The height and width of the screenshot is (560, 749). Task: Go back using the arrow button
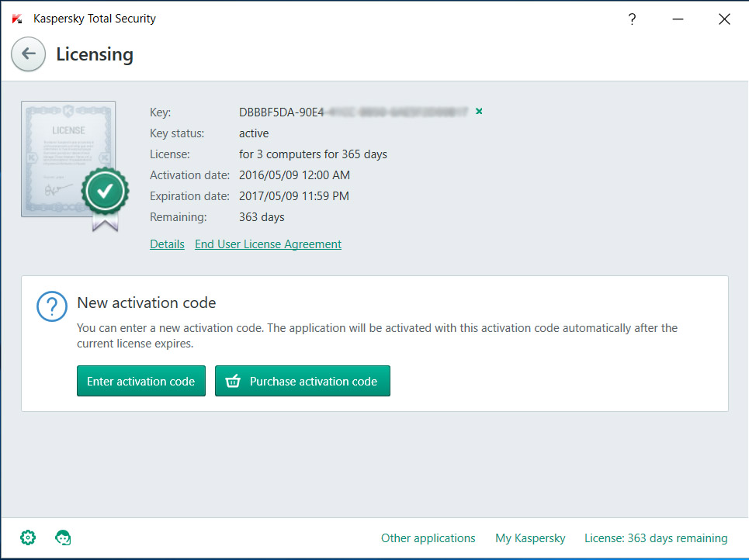tap(28, 54)
